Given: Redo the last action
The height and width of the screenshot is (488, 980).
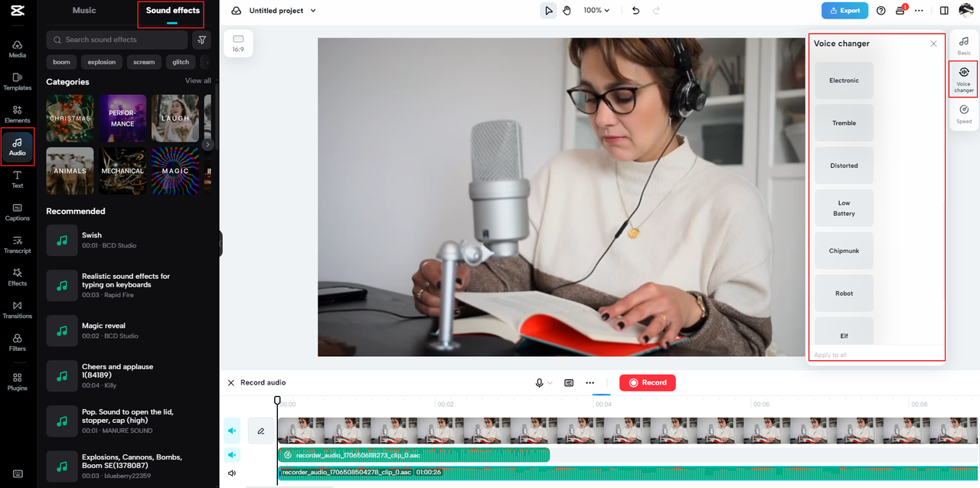Looking at the screenshot, I should pyautogui.click(x=656, y=11).
